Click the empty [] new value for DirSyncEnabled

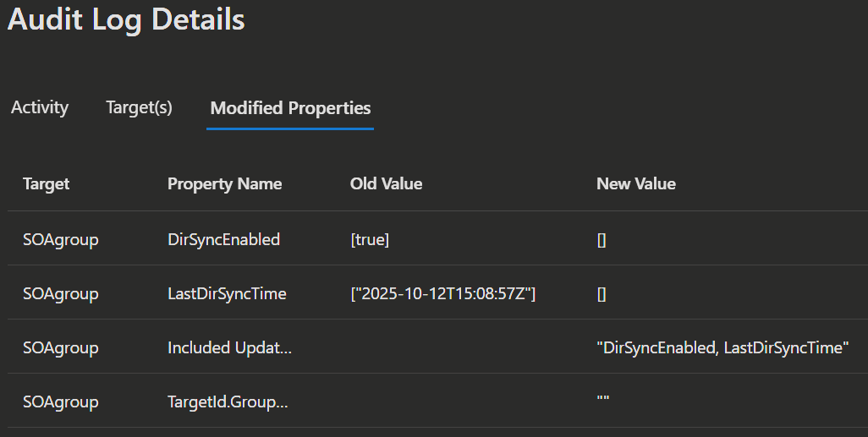[602, 240]
